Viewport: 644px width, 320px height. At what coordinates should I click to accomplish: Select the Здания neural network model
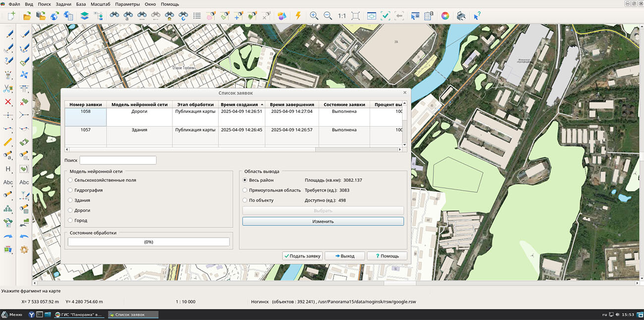(70, 200)
